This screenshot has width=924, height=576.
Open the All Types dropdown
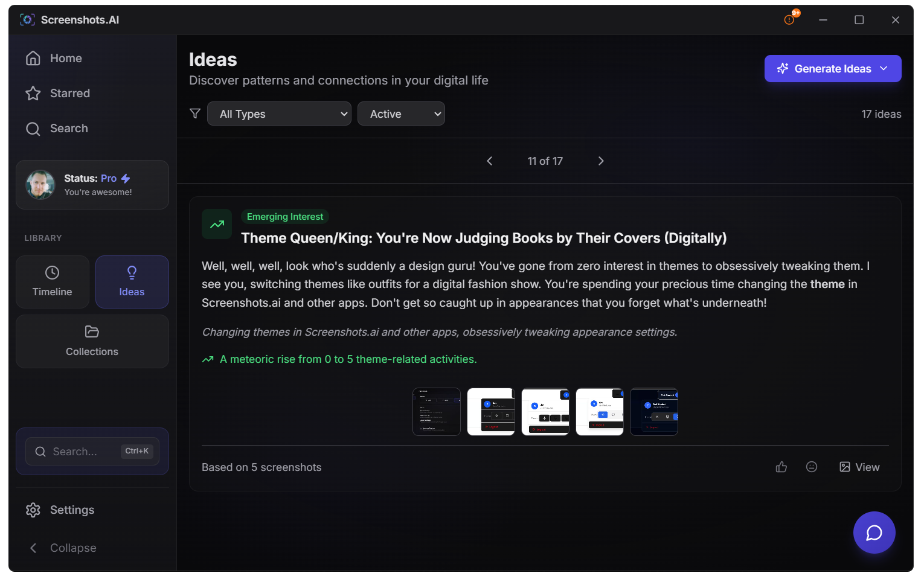(x=279, y=114)
